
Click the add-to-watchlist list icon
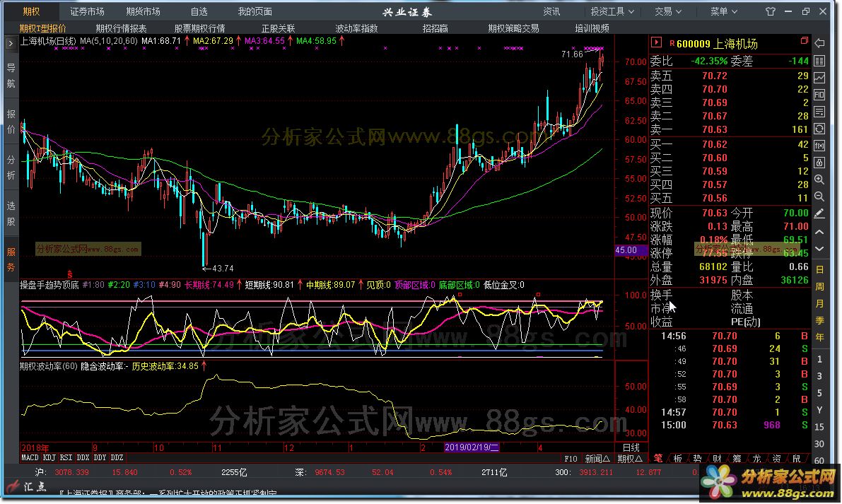coord(819,112)
